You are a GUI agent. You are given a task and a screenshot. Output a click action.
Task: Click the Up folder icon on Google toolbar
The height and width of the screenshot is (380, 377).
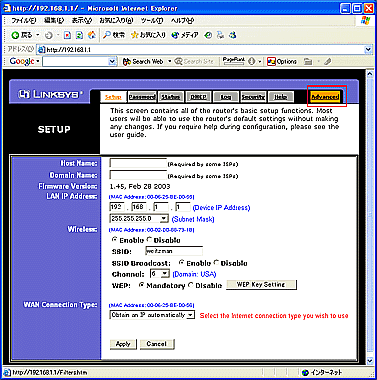point(308,62)
